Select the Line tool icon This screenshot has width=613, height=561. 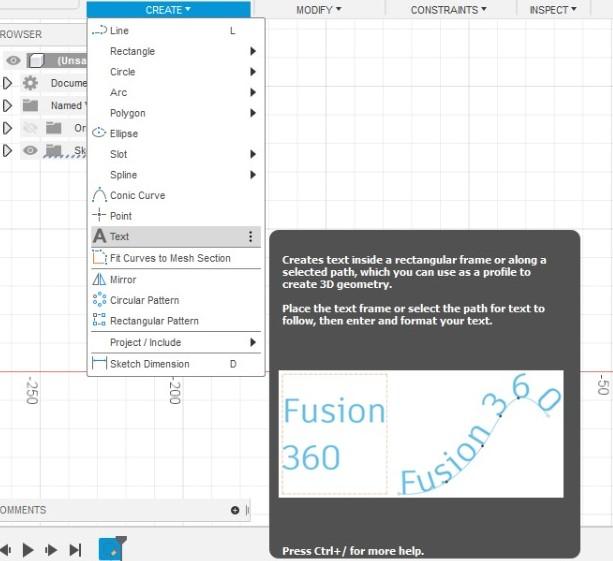(99, 30)
